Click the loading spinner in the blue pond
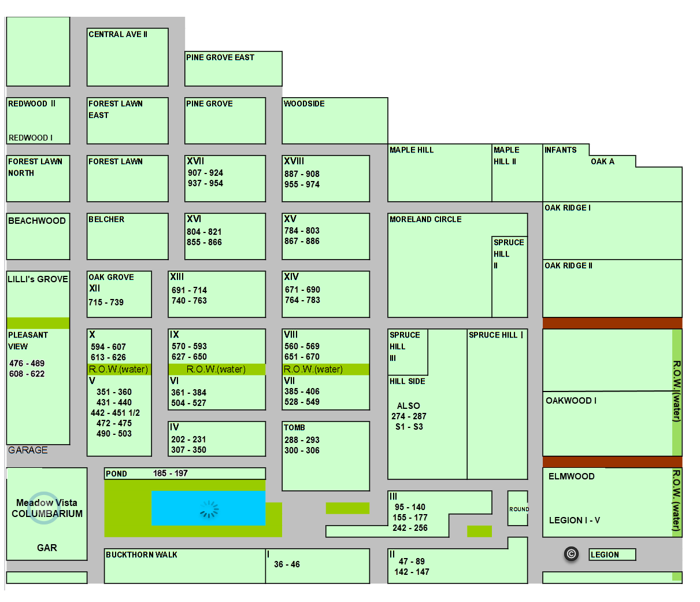This screenshot has width=700, height=602. 209,509
